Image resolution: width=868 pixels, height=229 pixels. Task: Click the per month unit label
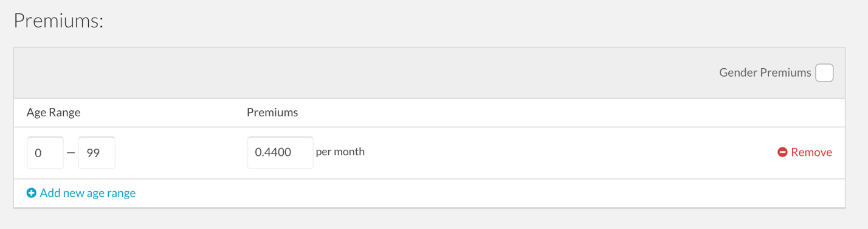click(x=340, y=152)
